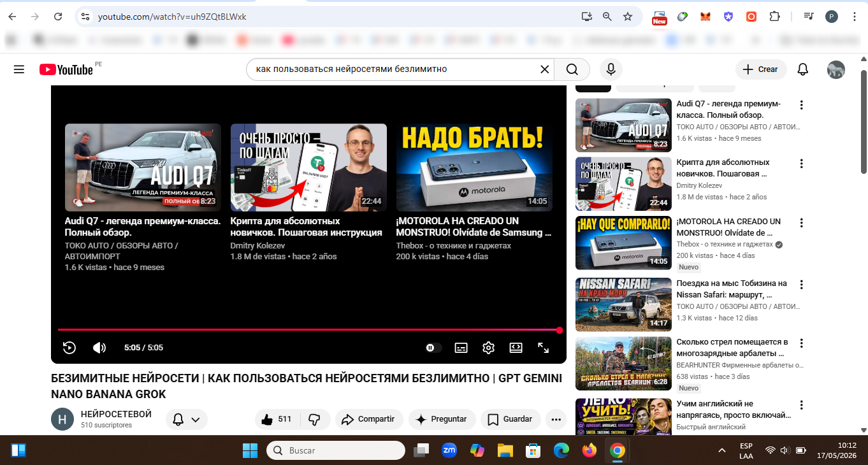The height and width of the screenshot is (465, 868).
Task: Open options for the MOTOROLA HA CREADO sidebar video
Action: pos(802,223)
